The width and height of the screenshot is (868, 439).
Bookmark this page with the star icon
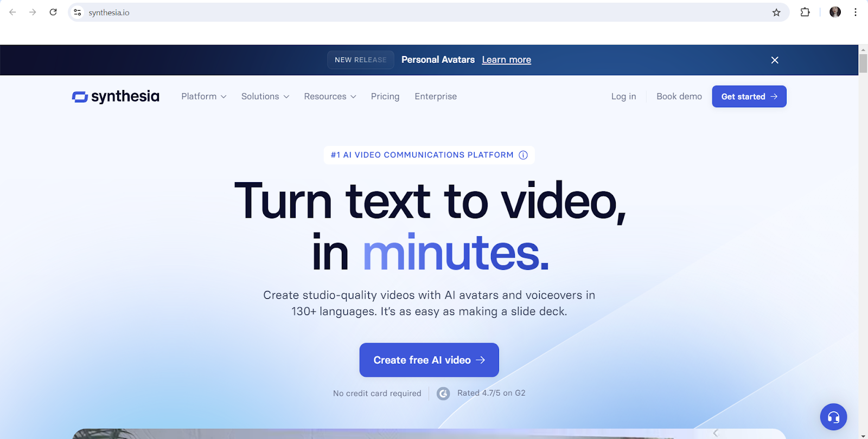click(x=776, y=12)
